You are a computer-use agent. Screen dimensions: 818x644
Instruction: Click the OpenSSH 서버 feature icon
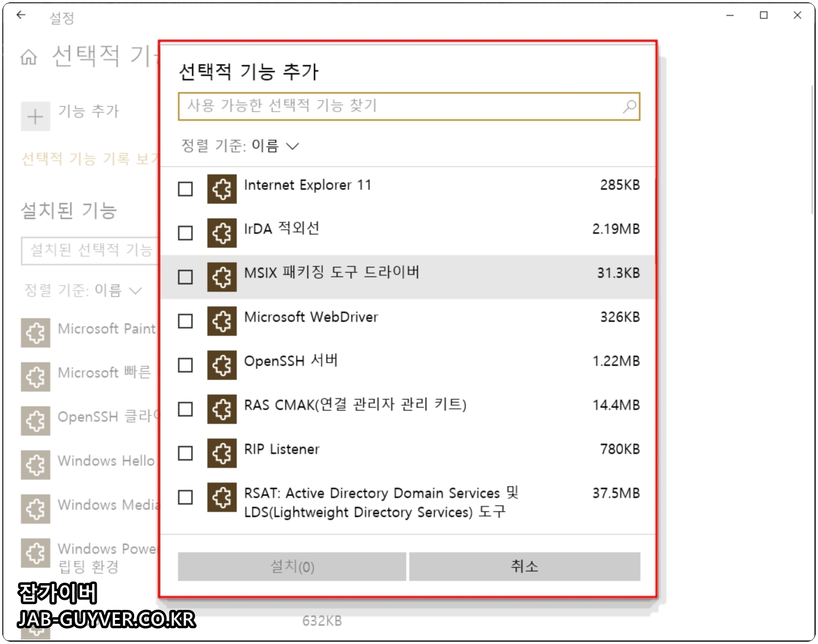pyautogui.click(x=222, y=365)
